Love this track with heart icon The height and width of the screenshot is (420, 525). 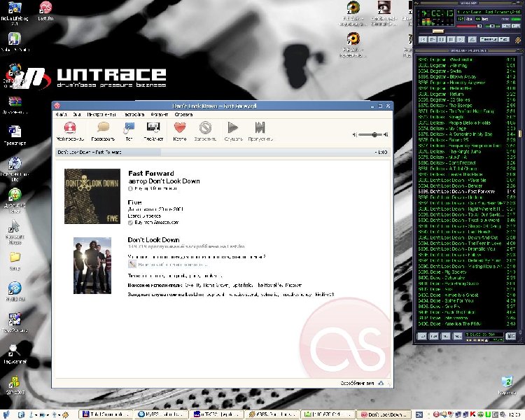pyautogui.click(x=180, y=132)
